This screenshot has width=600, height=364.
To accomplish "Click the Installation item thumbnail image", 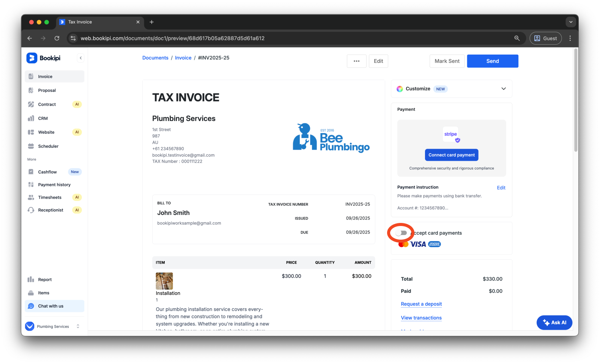I will click(164, 281).
